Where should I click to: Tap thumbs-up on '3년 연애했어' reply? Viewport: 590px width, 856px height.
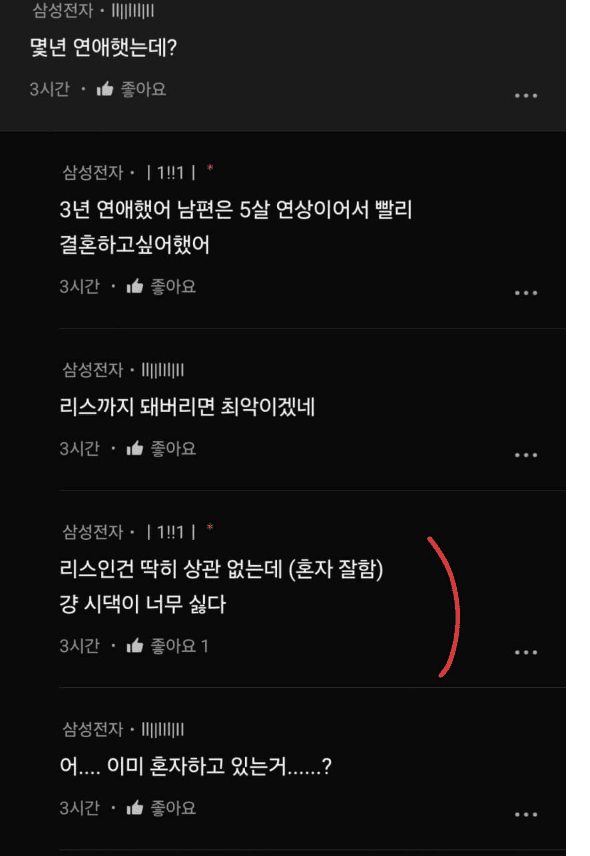(135, 286)
